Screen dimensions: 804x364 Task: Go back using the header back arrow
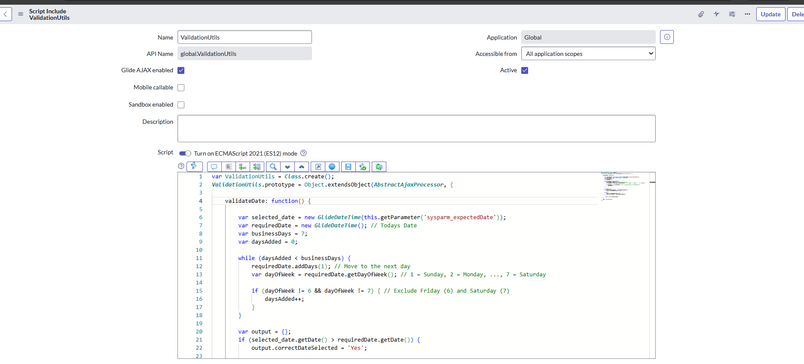coord(5,14)
